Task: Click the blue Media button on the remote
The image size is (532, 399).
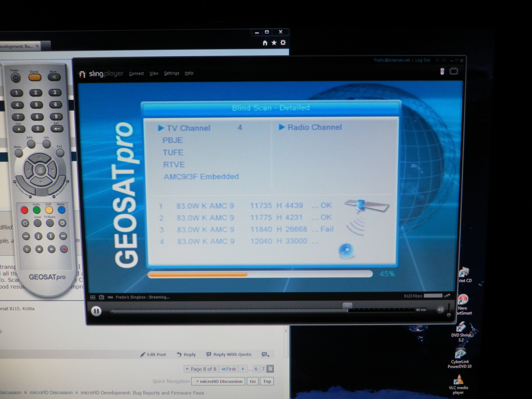Action: click(62, 210)
